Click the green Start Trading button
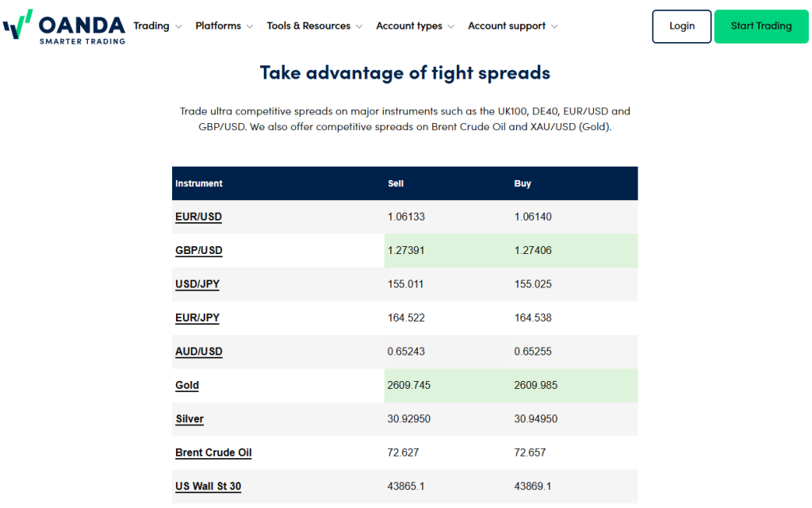 761,26
